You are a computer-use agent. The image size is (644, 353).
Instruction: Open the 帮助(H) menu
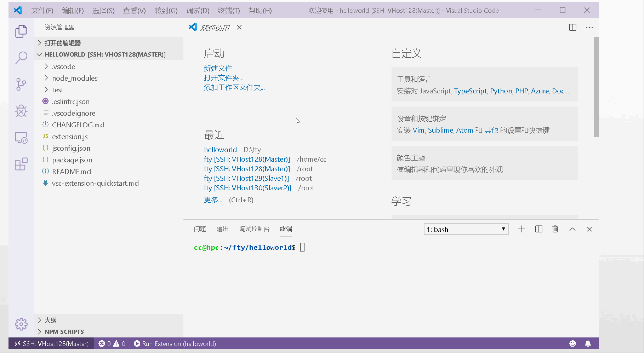point(260,11)
